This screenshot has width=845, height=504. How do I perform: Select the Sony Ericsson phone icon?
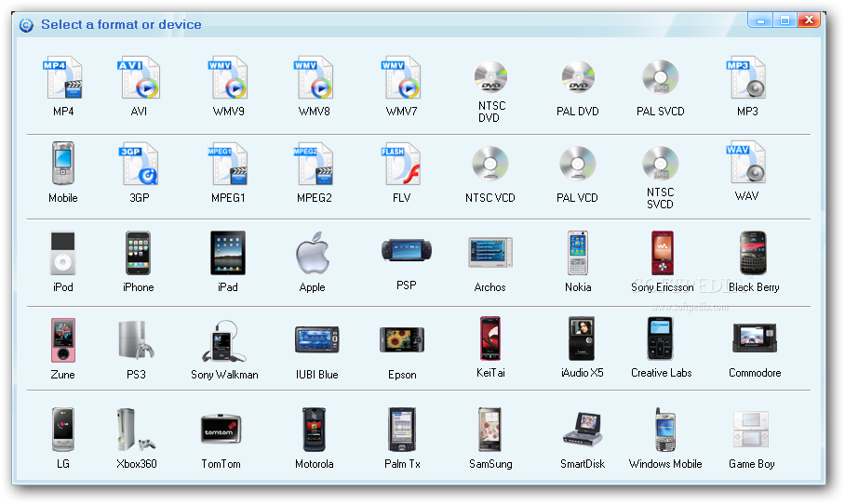click(x=663, y=253)
